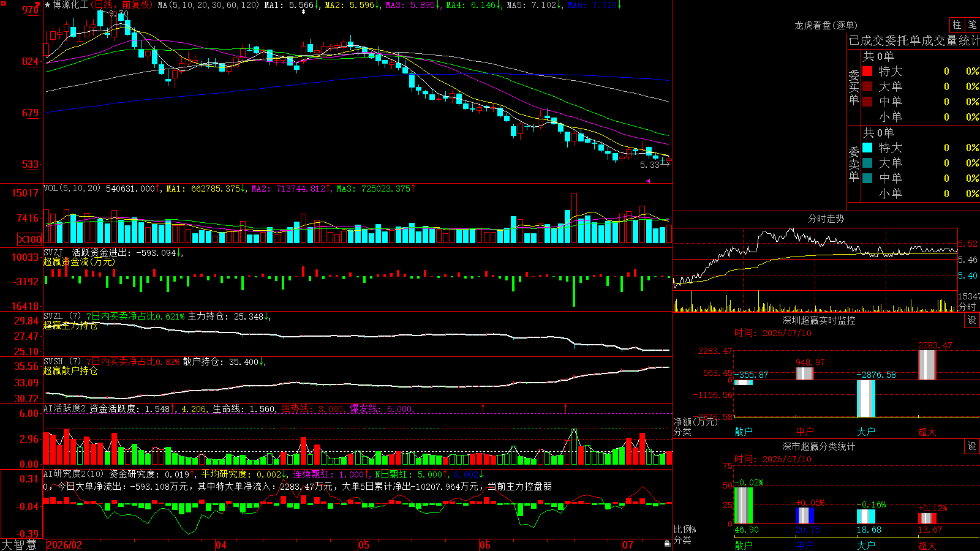This screenshot has width=980, height=551.
Task: Click the stock name 博源化工
Action: coord(70,5)
